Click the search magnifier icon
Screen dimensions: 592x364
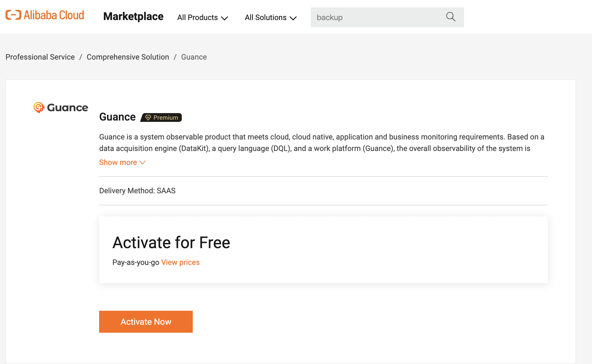pyautogui.click(x=451, y=17)
